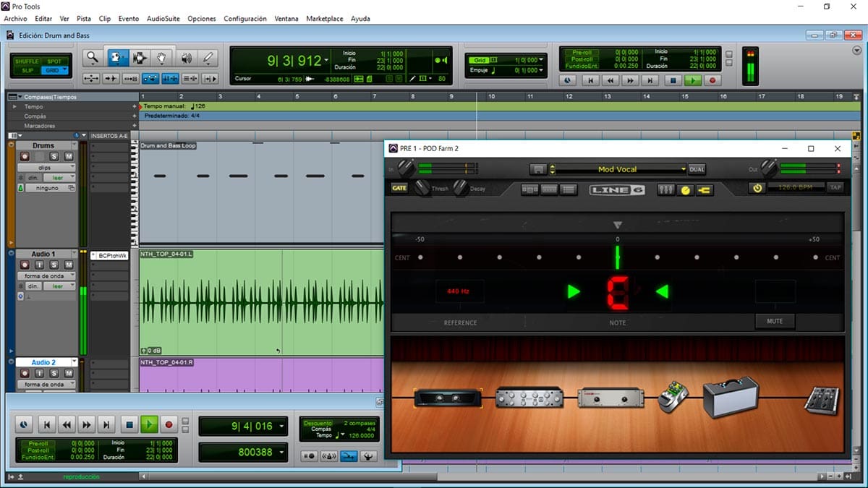Open the POD Farm tuner view icon

685,189
